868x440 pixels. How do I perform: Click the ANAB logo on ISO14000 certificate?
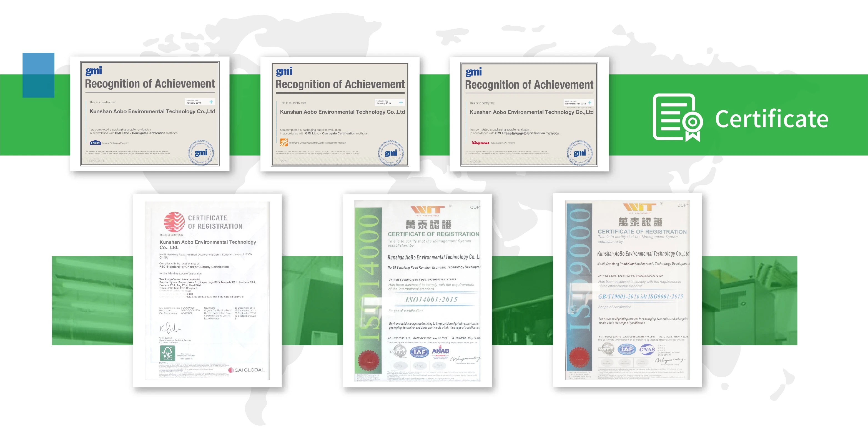point(440,351)
